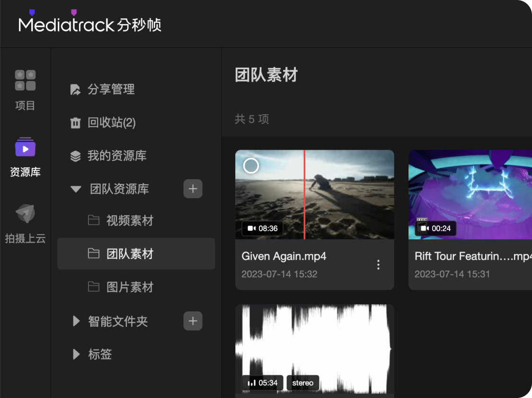
Task: Add folder with plus beside 团队资源库
Action: 193,189
